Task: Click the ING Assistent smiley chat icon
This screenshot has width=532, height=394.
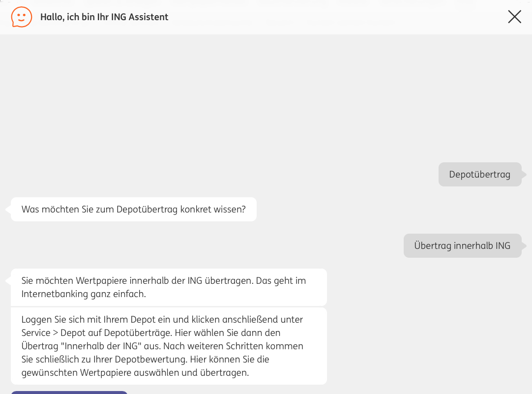Action: coord(21,17)
